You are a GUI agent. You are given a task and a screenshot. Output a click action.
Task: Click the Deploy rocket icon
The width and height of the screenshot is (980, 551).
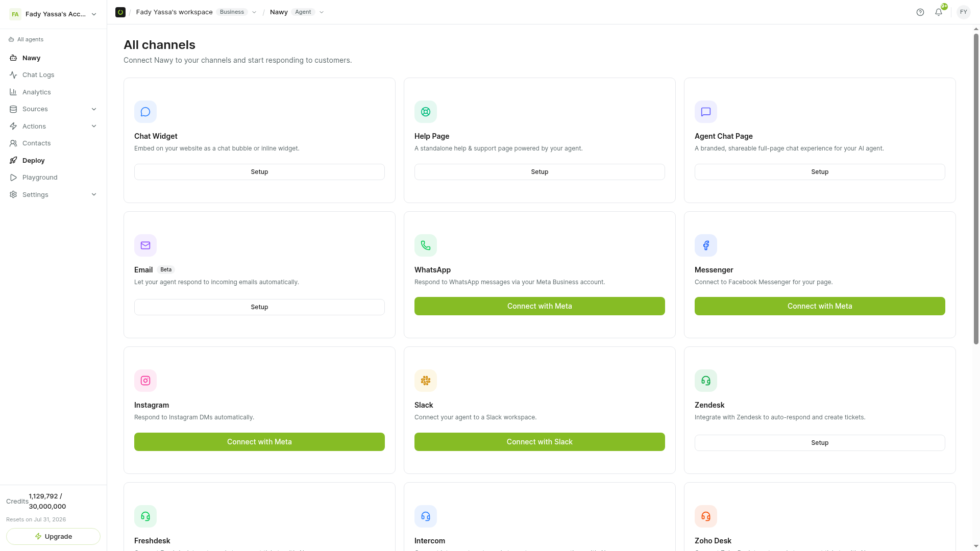tap(13, 161)
